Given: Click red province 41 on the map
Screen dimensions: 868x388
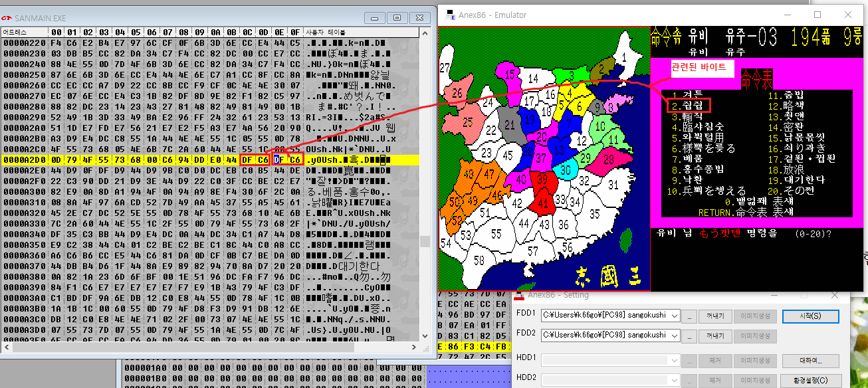Looking at the screenshot, I should 544,203.
